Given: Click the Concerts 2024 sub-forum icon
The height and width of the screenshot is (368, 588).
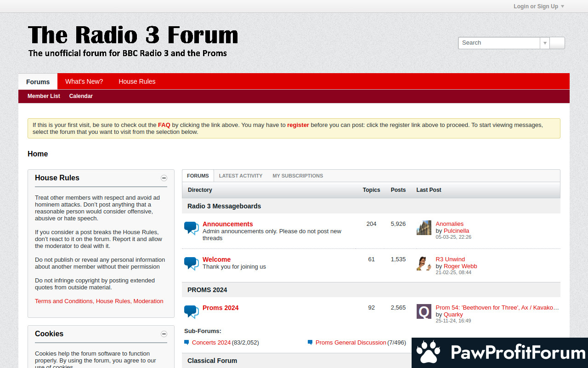Looking at the screenshot, I should [x=187, y=342].
